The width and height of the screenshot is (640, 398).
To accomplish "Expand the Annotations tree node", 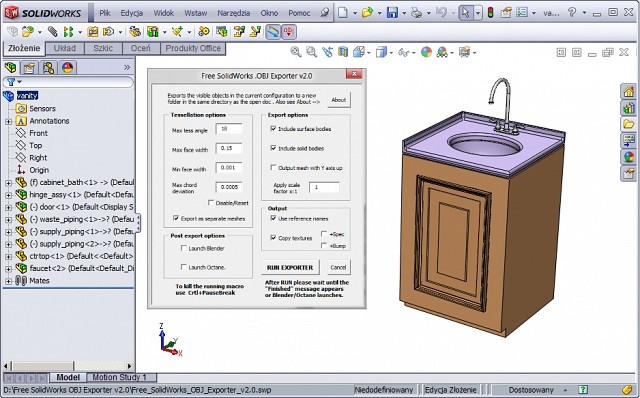I will 8,121.
